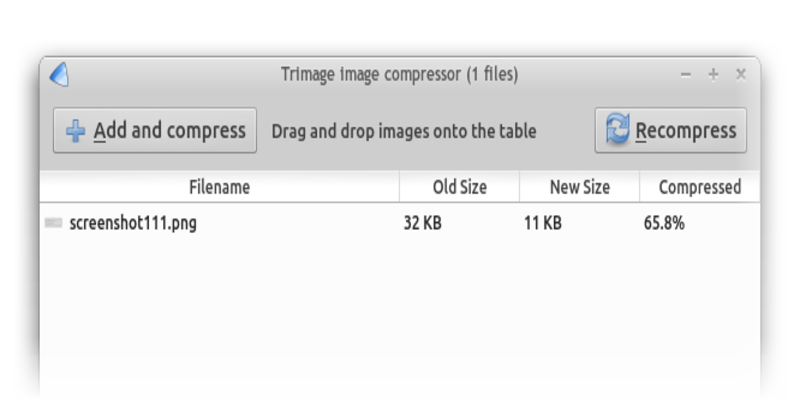
Task: Maximize the Trimage window
Action: (713, 74)
